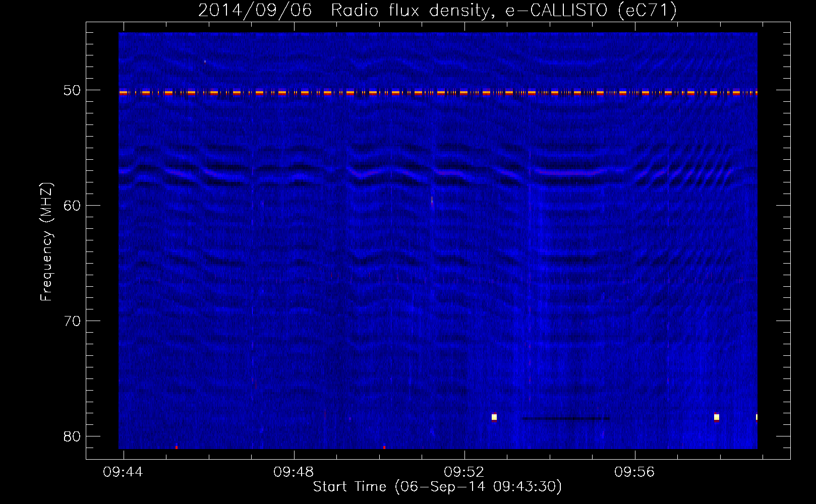Screen dimensions: 816x504
Task: Click the Start Time axis label
Action: tap(437, 487)
